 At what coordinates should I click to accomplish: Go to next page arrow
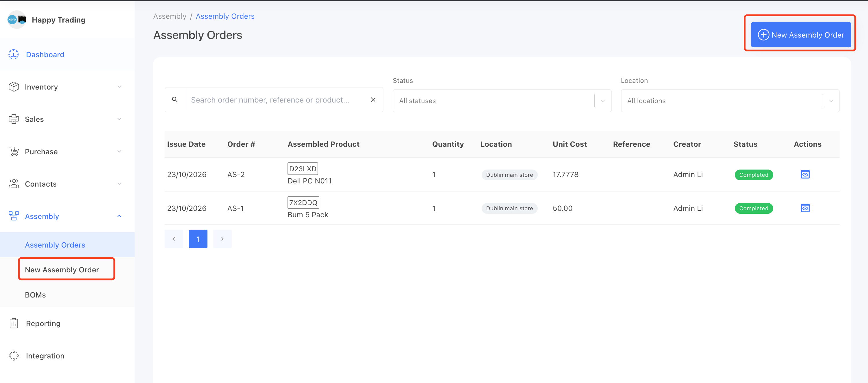pyautogui.click(x=222, y=239)
